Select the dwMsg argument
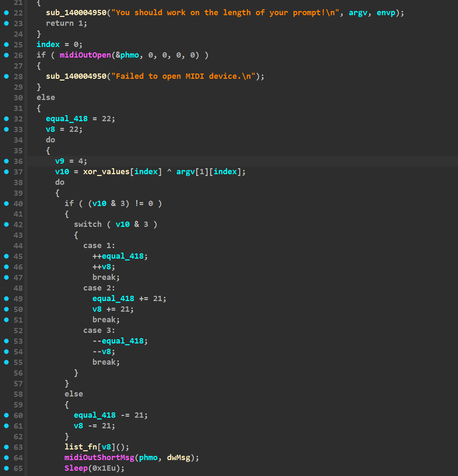Viewport: 458px width, 476px height. pos(178,458)
